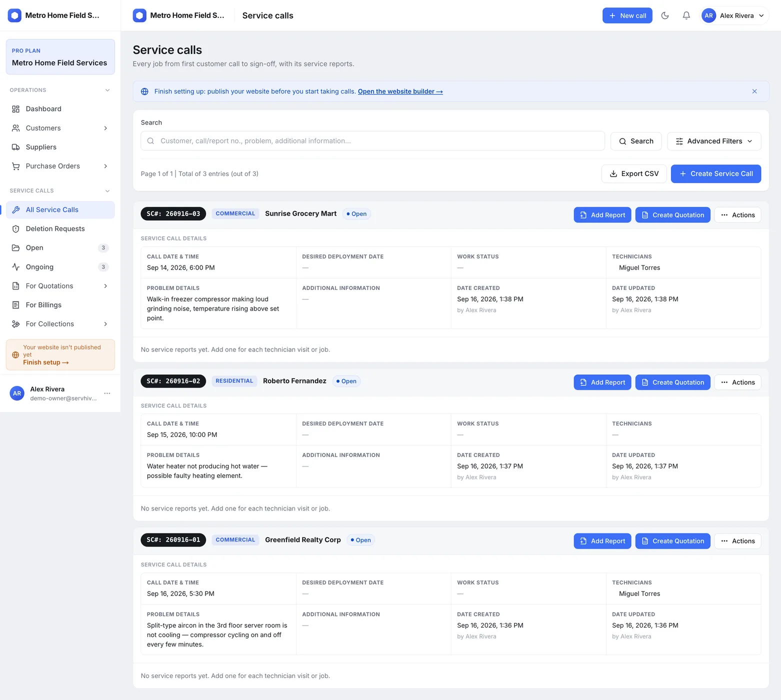Click the Create Service Call button

point(716,173)
